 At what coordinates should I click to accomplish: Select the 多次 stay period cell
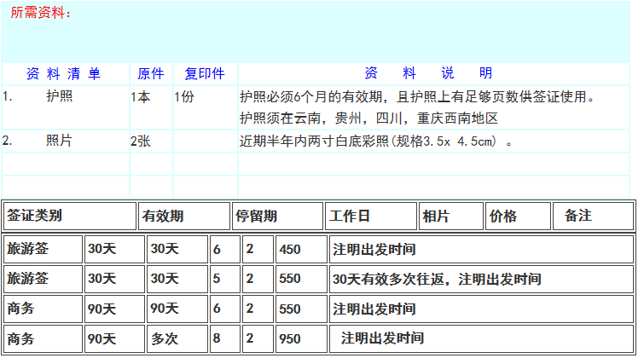click(x=165, y=338)
